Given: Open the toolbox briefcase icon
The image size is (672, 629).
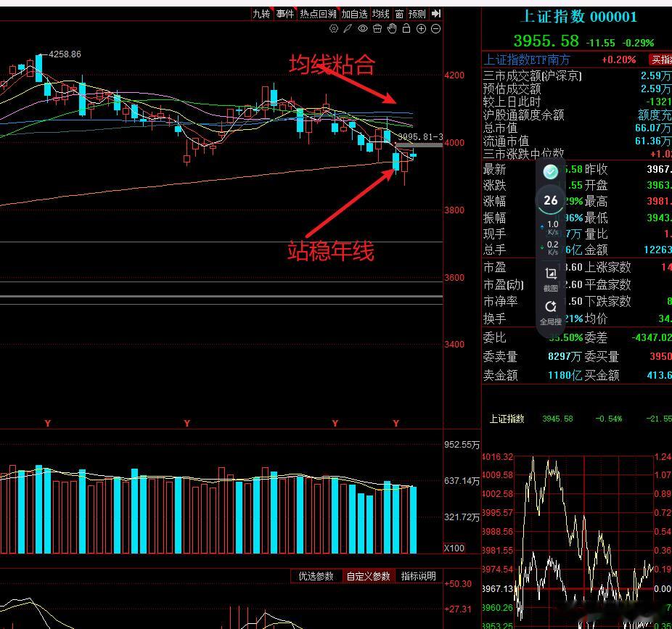Looking at the screenshot, I should point(377,29).
